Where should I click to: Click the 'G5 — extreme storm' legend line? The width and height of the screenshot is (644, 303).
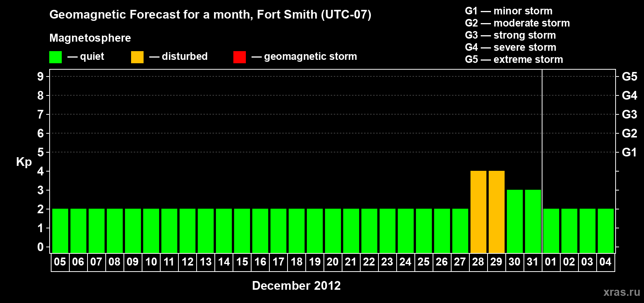tap(514, 59)
